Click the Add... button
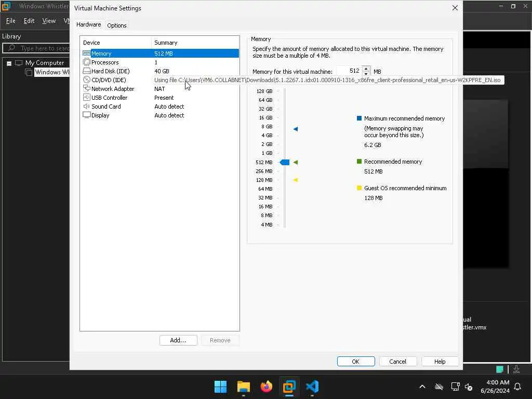The image size is (532, 399). tap(178, 340)
